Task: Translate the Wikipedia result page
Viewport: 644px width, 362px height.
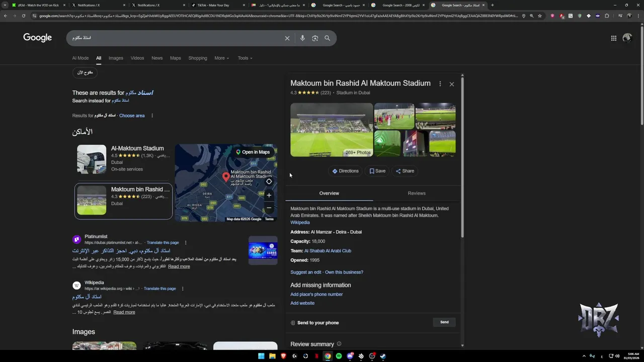Action: (x=159, y=289)
